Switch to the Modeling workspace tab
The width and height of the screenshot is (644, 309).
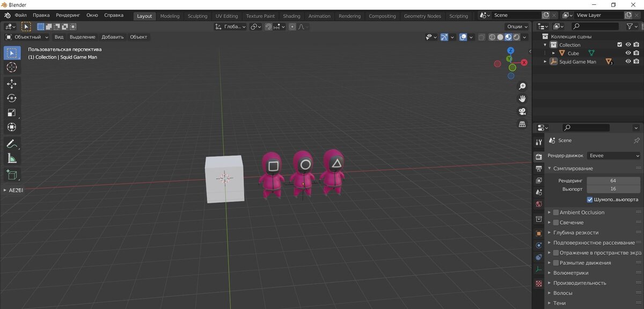[x=170, y=16]
